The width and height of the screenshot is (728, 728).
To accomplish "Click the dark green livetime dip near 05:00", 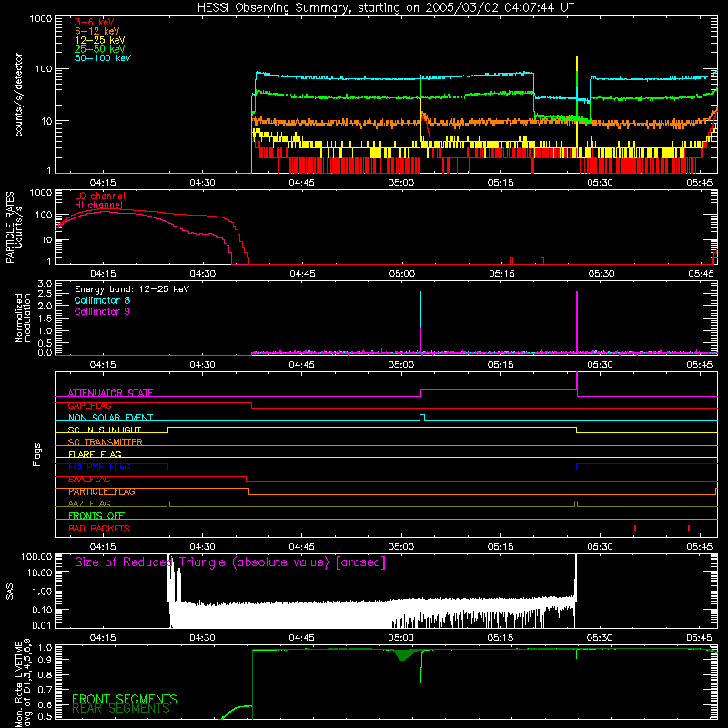I will tap(403, 654).
